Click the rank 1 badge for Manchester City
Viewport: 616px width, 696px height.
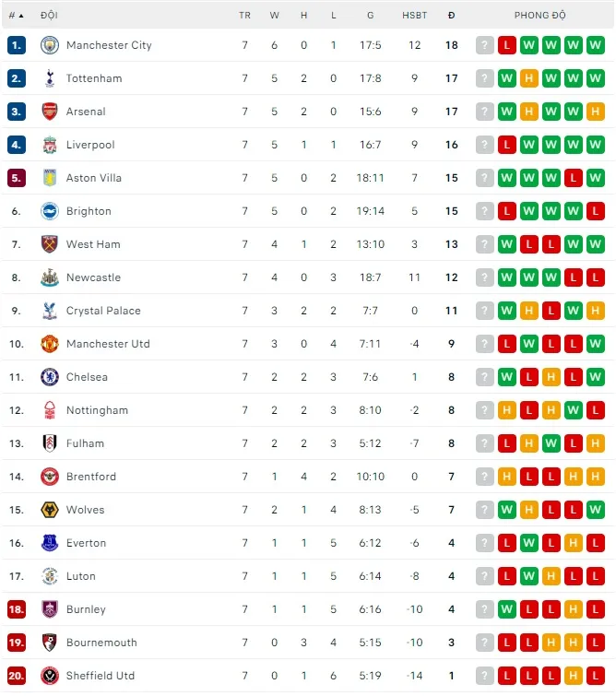pos(17,45)
